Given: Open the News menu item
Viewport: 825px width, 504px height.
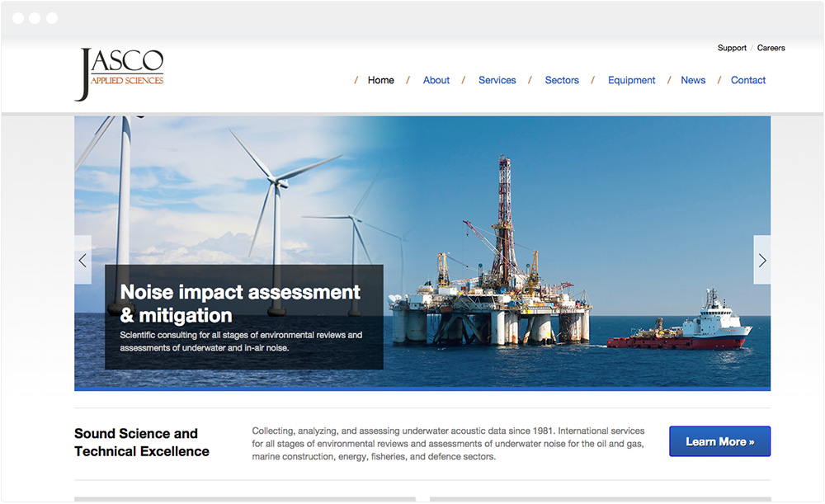Looking at the screenshot, I should pyautogui.click(x=693, y=80).
